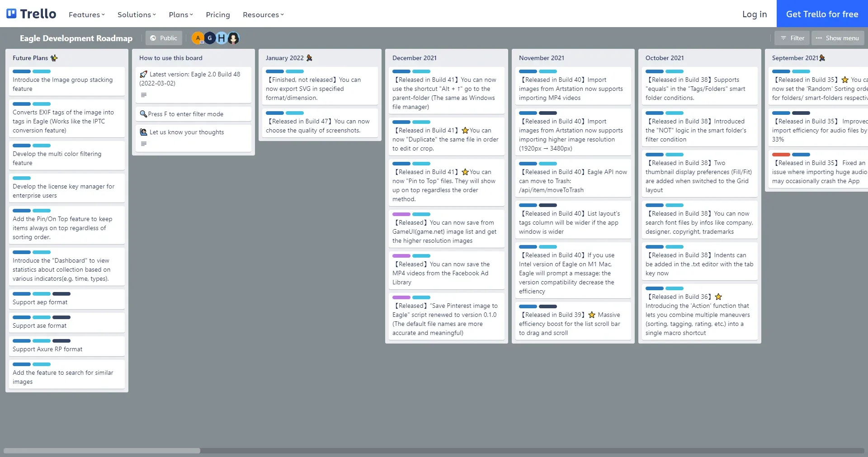Screen dimensions: 868x457
Task: Open the rocket Latest version card
Action: click(x=193, y=85)
